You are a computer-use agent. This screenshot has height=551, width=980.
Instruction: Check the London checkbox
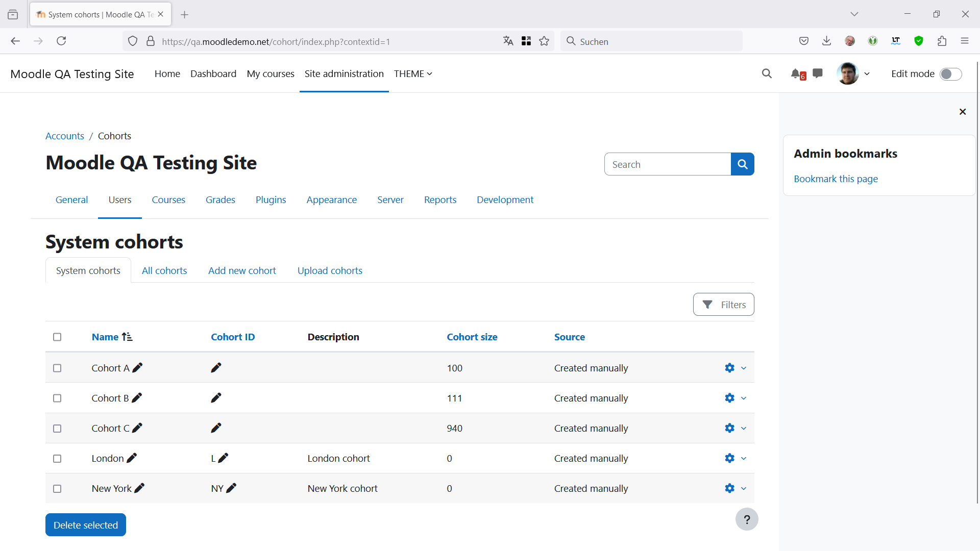click(x=57, y=459)
